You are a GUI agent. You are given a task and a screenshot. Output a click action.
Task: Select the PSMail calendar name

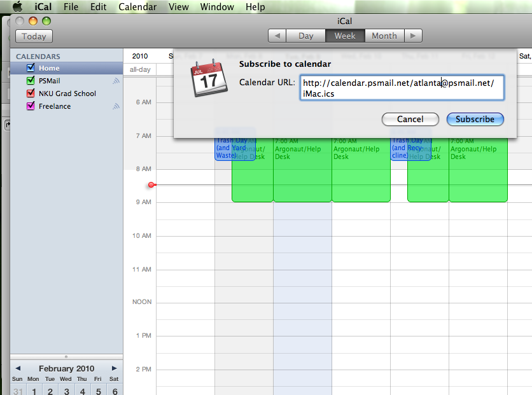50,81
